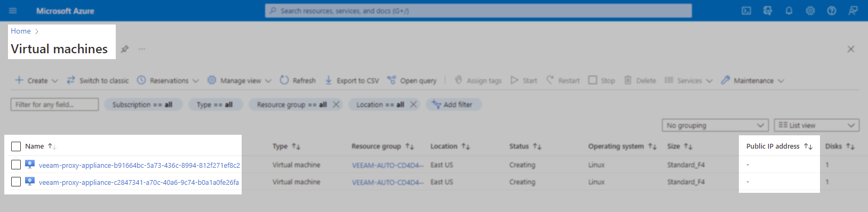Close the Virtual machines blade
Image resolution: width=868 pixels, height=212 pixels.
point(851,49)
